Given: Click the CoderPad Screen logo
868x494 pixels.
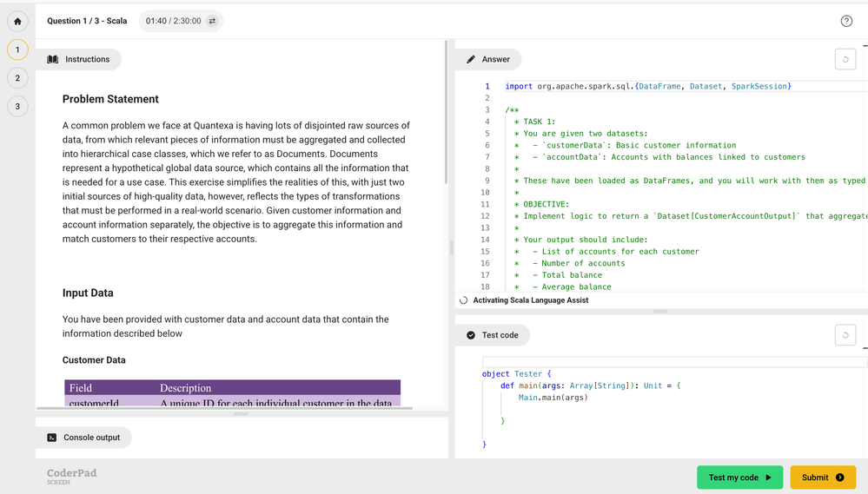Looking at the screenshot, I should (71, 476).
